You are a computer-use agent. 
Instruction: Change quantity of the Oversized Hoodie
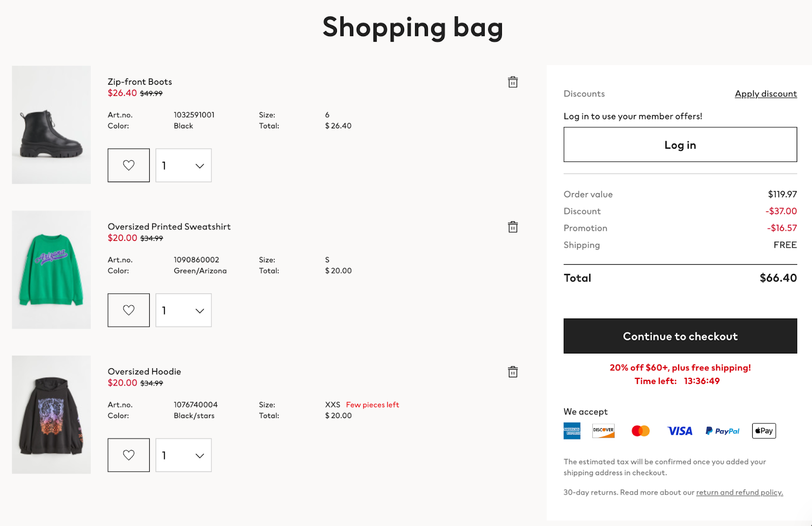(183, 455)
